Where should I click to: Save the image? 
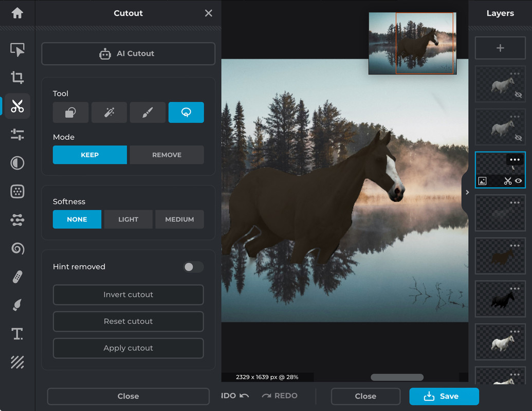(444, 397)
